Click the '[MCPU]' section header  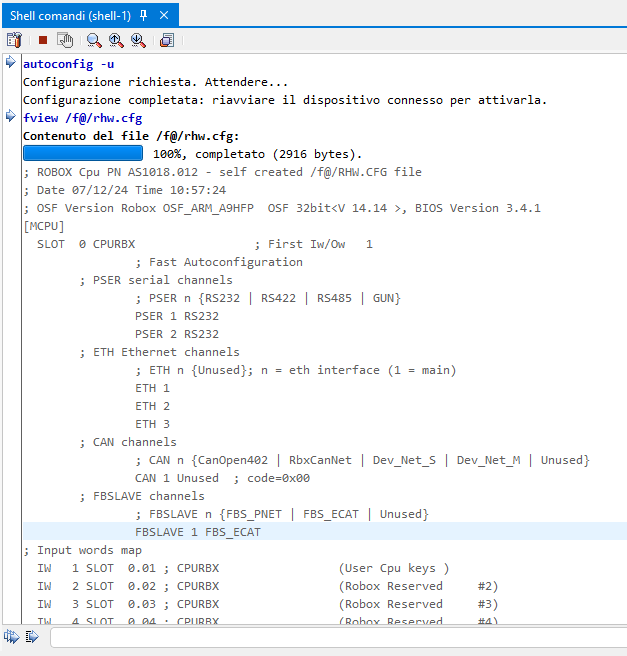pos(44,226)
